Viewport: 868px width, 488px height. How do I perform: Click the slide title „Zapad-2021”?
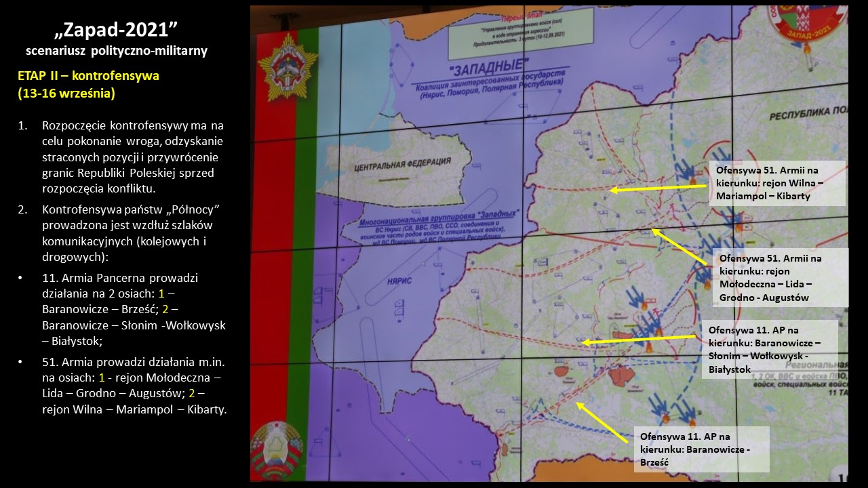click(116, 28)
